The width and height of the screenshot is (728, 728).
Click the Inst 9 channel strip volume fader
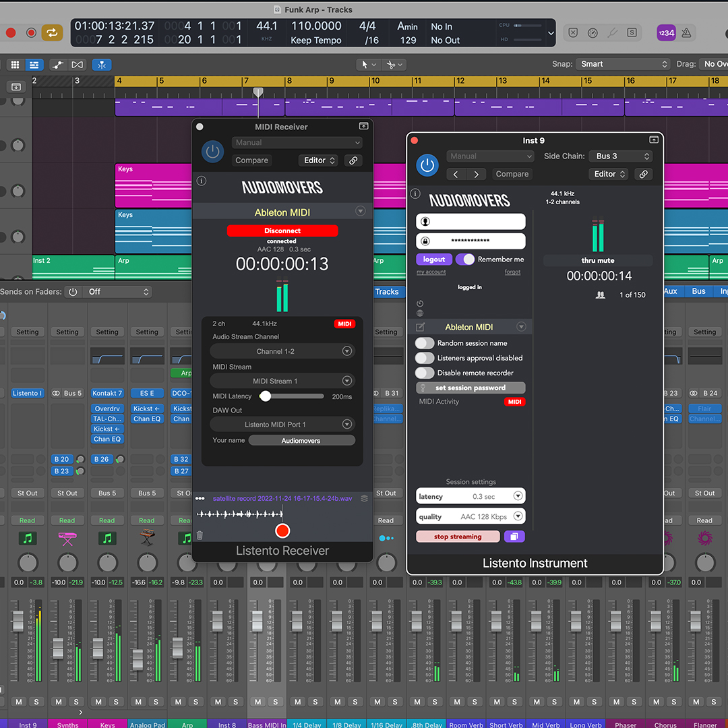tap(18, 621)
